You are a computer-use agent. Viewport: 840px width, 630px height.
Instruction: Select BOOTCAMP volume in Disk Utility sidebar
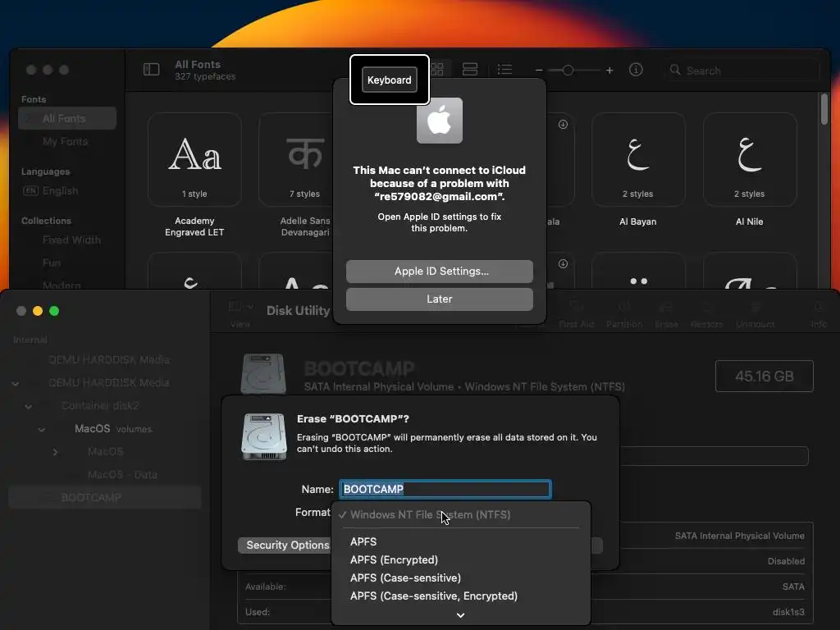tap(105, 498)
